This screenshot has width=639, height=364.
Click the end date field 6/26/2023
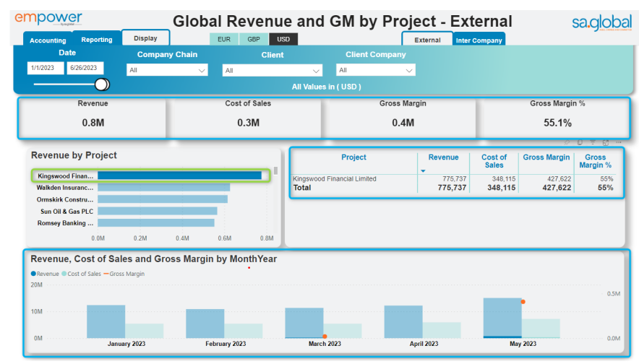pos(85,68)
